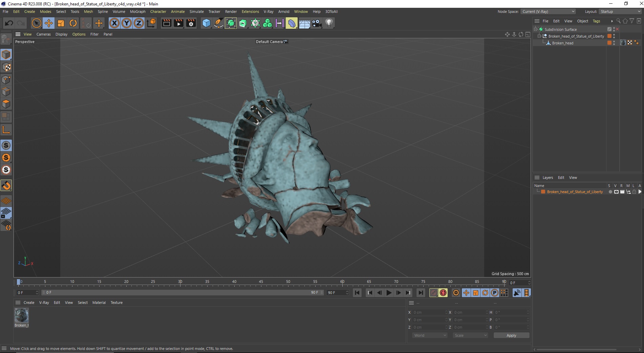This screenshot has width=644, height=353.
Task: Add a Cube primitive object
Action: (x=206, y=23)
